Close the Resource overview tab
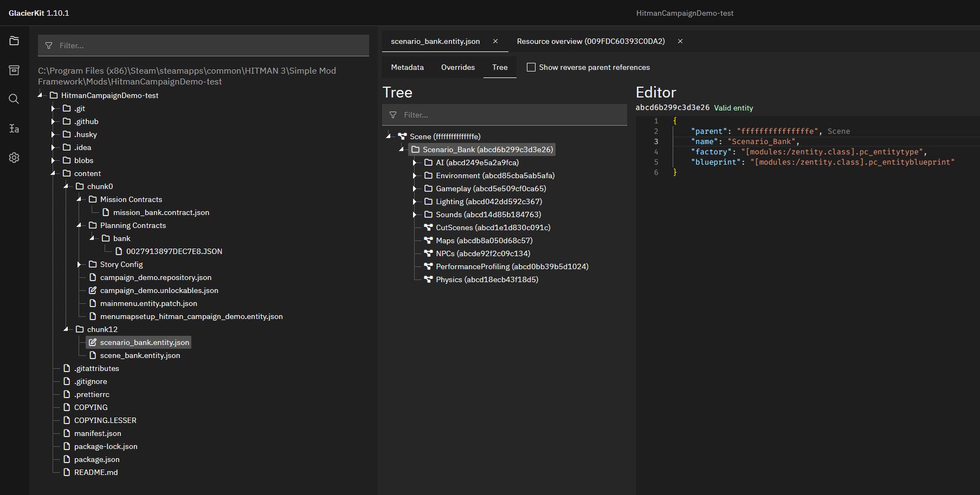Image resolution: width=980 pixels, height=495 pixels. point(680,41)
